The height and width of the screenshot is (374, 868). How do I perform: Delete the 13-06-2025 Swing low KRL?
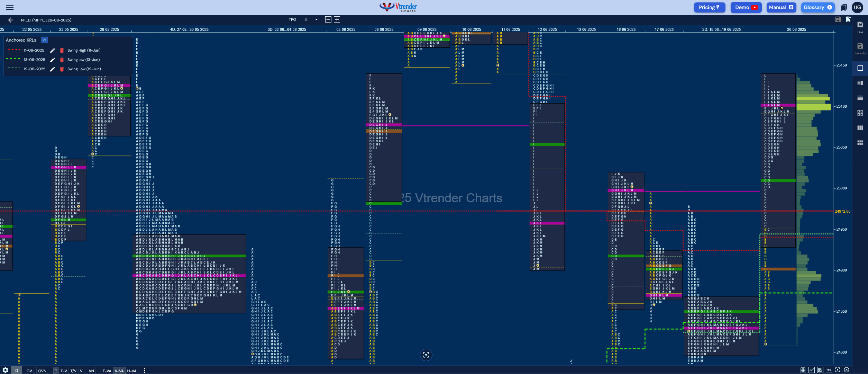(62, 60)
